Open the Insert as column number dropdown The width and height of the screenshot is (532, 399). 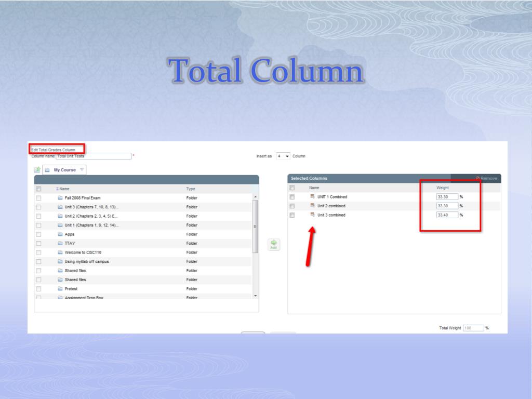point(283,156)
